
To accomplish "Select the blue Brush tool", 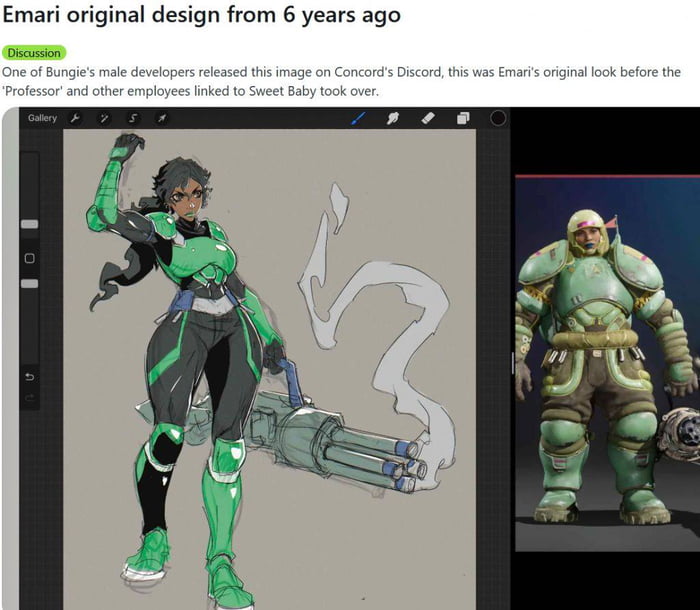I will click(x=359, y=118).
